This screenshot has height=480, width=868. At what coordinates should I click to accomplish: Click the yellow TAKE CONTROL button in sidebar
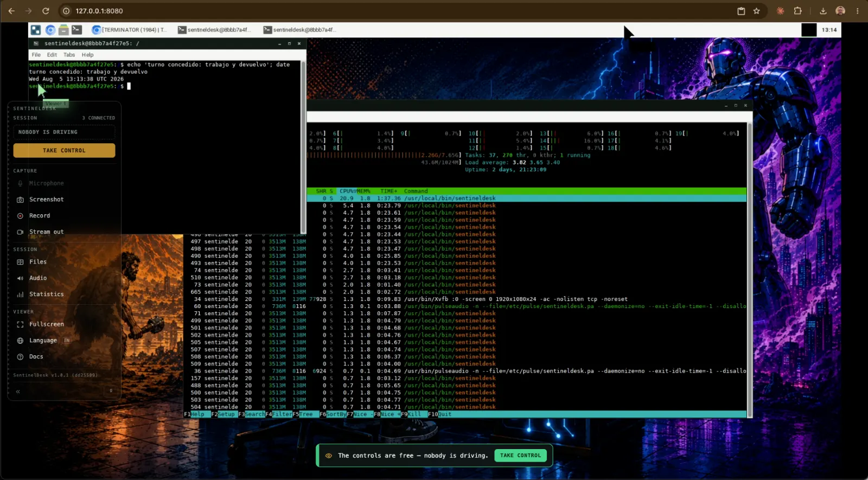[x=64, y=150]
